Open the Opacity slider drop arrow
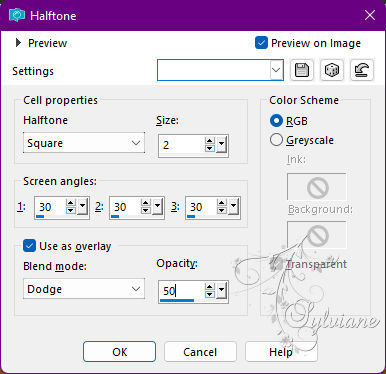Viewport: 386px width, 374px height. click(x=222, y=291)
